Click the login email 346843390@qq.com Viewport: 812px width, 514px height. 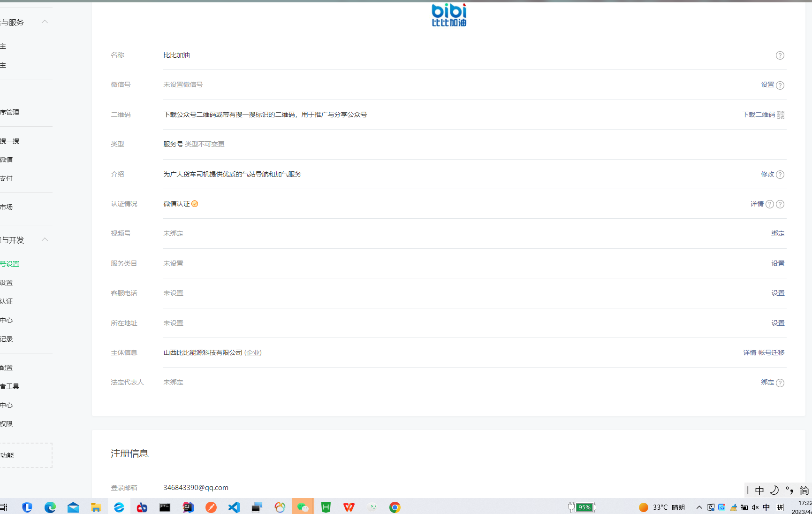click(x=196, y=488)
